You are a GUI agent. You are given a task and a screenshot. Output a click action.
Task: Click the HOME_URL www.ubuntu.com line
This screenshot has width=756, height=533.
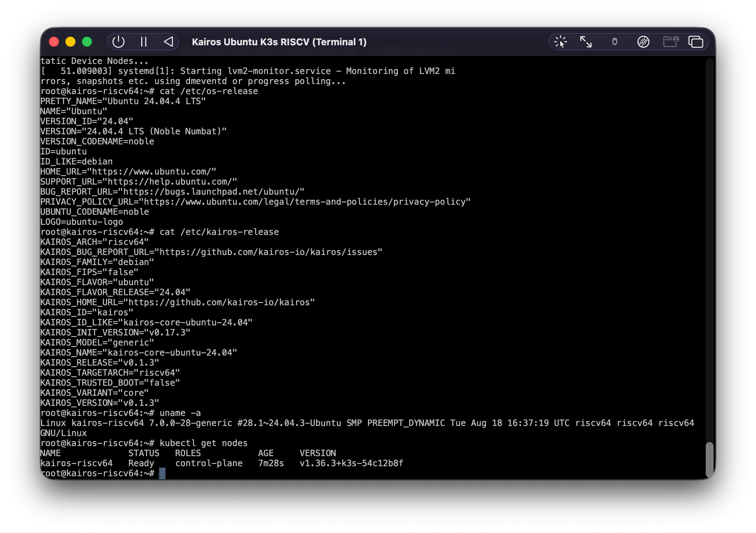point(128,172)
